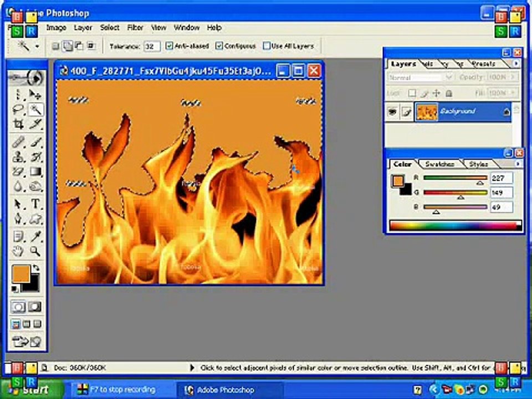Select the Eyedropper tool
532x399 pixels.
[x=35, y=236]
